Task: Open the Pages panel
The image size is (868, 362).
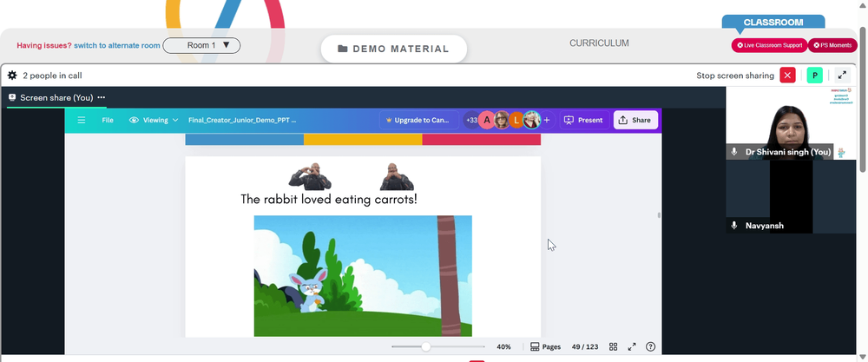Action: (x=545, y=347)
